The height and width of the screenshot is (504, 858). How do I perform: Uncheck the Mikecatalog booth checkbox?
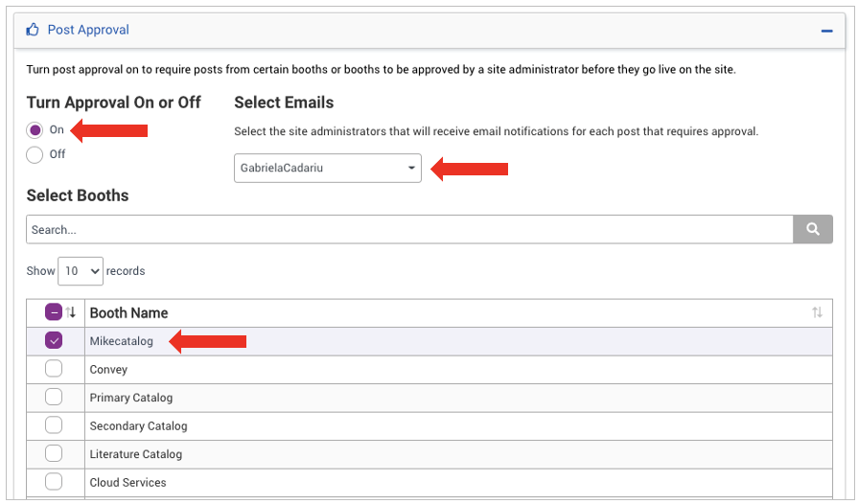click(x=54, y=340)
